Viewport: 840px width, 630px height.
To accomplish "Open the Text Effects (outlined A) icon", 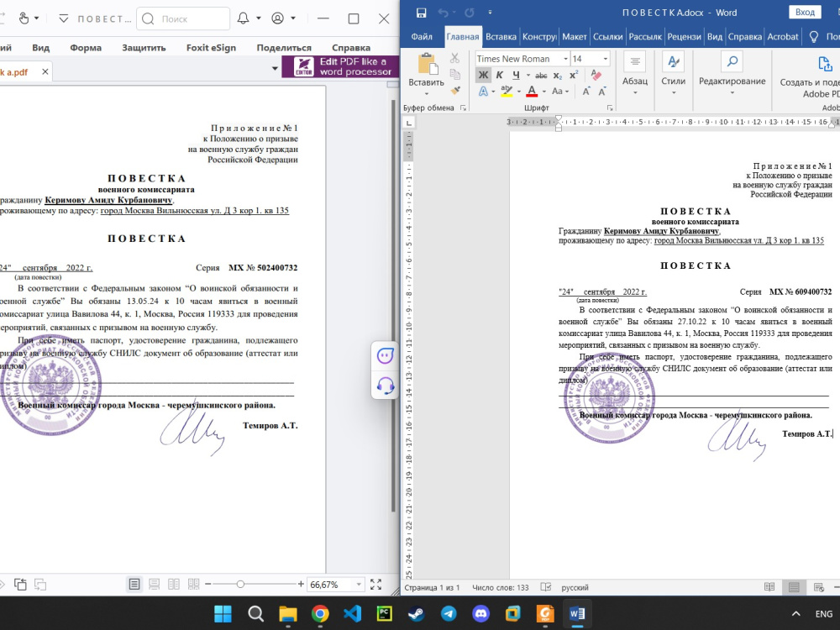I will click(483, 91).
